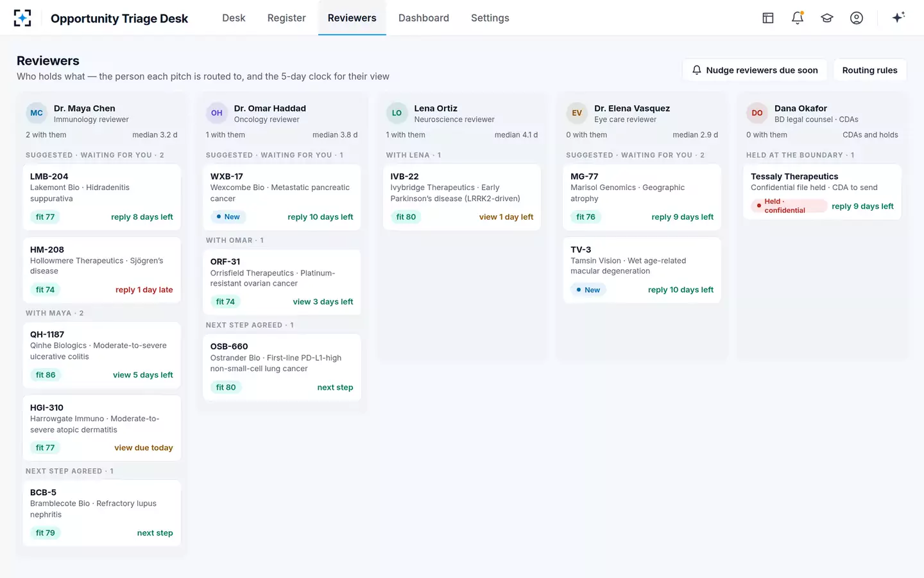Click 'reply 9 days left' on Tessaly card
Viewport: 924px width, 578px height.
point(862,206)
